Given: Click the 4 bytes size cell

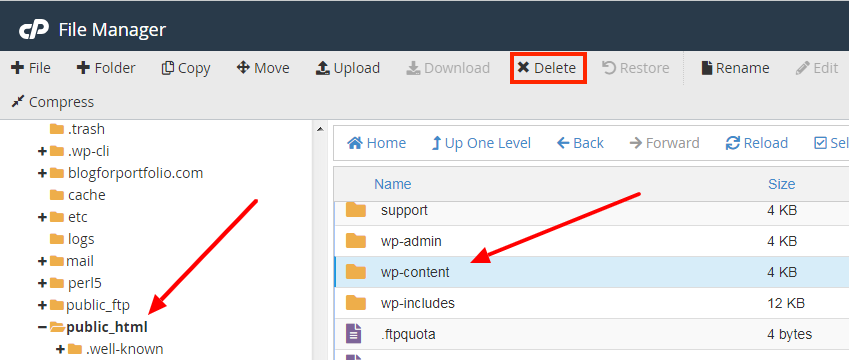Looking at the screenshot, I should tap(789, 334).
